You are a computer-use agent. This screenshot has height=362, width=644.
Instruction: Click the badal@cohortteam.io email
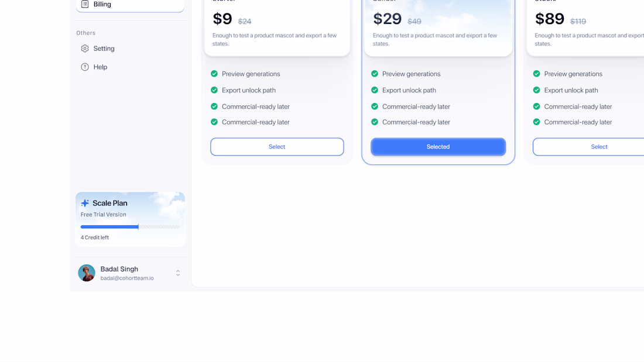[127, 278]
